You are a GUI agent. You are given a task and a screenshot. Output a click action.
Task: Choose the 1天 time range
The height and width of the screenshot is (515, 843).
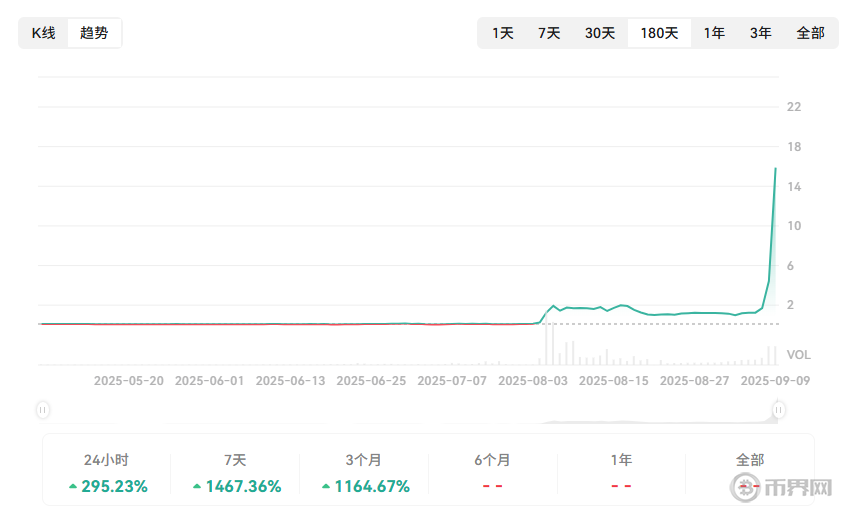tap(502, 33)
